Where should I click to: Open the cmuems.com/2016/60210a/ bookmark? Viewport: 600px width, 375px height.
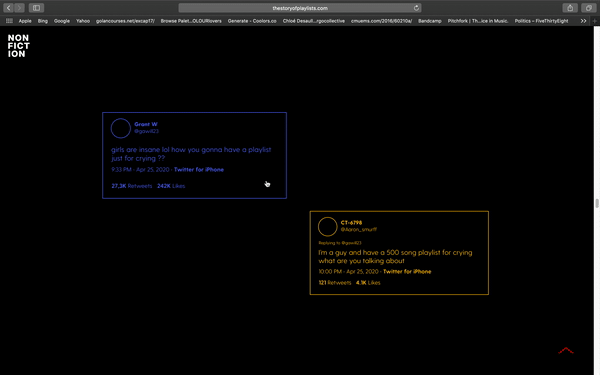381,21
